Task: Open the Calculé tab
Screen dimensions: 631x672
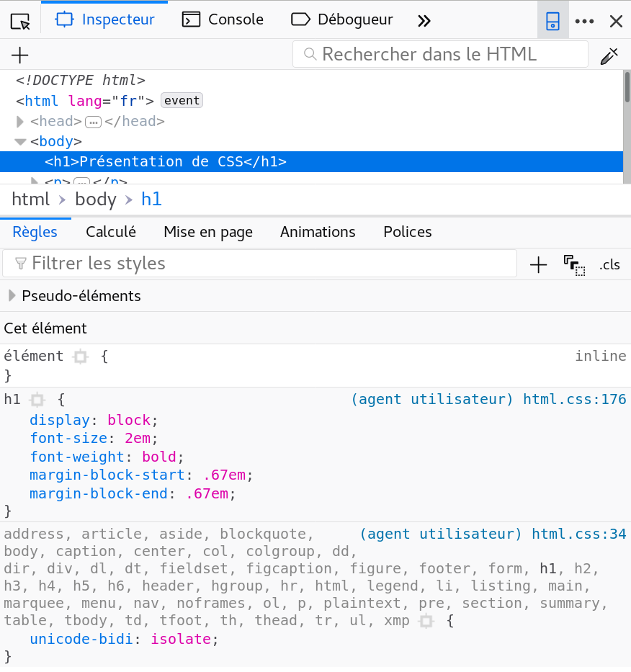Action: point(111,232)
